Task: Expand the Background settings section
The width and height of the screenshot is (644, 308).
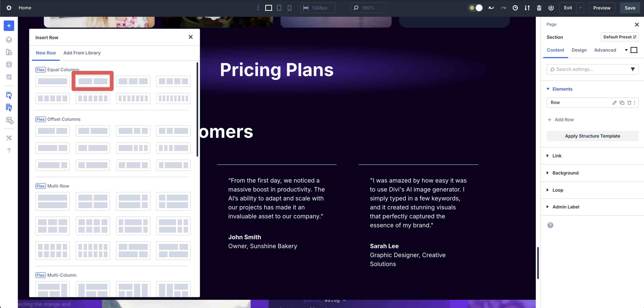Action: pos(565,173)
